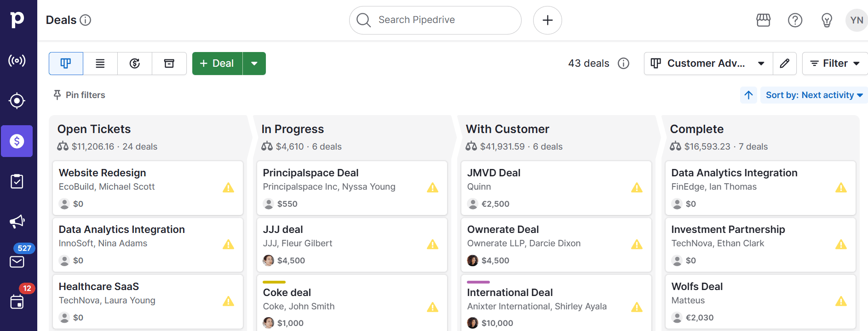Click warning icon on Healthcare SaaS card
Image resolution: width=868 pixels, height=331 pixels.
pyautogui.click(x=229, y=301)
